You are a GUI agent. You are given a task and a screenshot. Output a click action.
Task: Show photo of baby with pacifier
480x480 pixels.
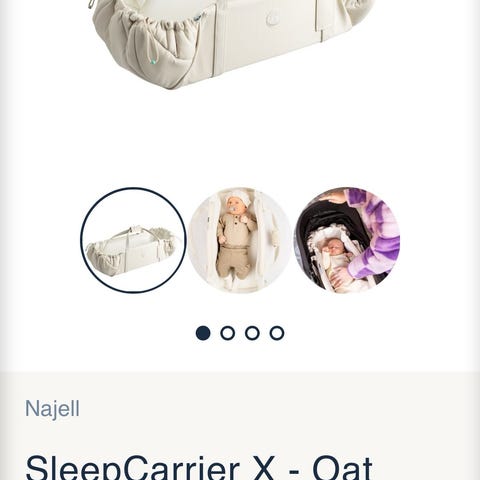click(239, 240)
